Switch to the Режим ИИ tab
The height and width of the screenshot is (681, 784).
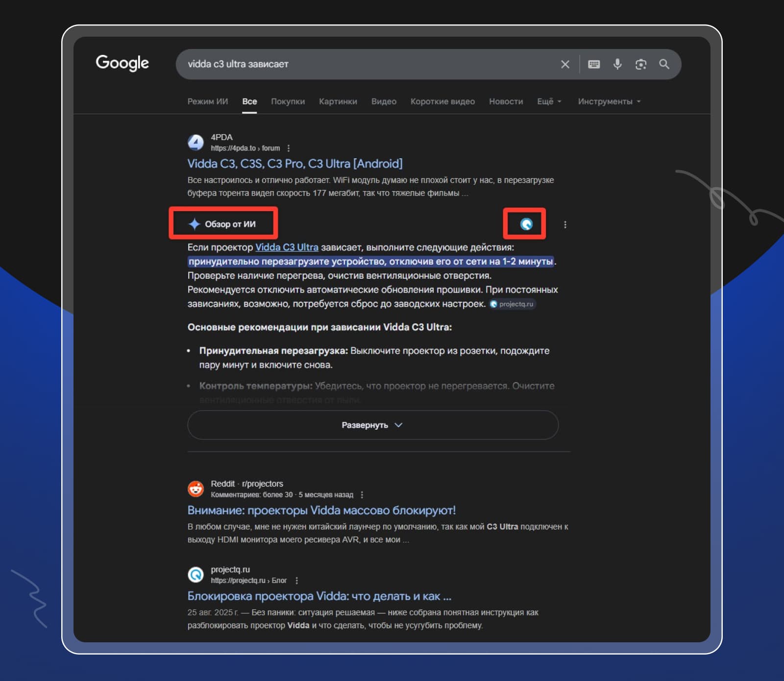208,101
